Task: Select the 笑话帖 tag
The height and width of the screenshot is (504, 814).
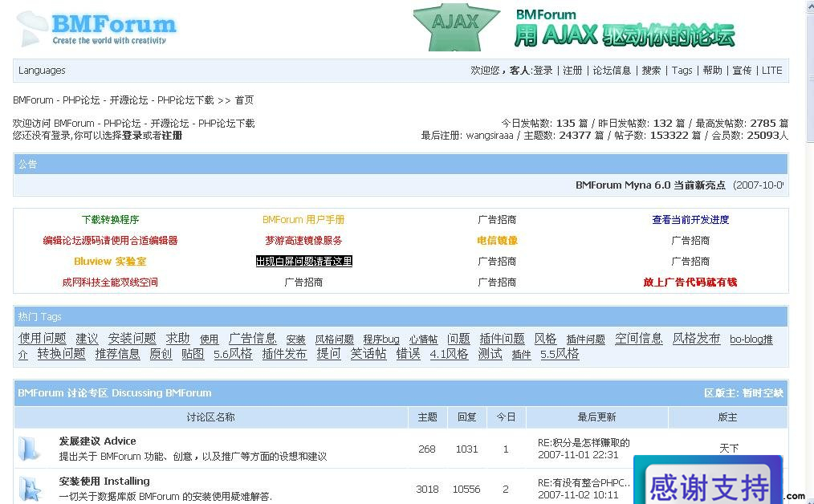Action: coord(368,354)
